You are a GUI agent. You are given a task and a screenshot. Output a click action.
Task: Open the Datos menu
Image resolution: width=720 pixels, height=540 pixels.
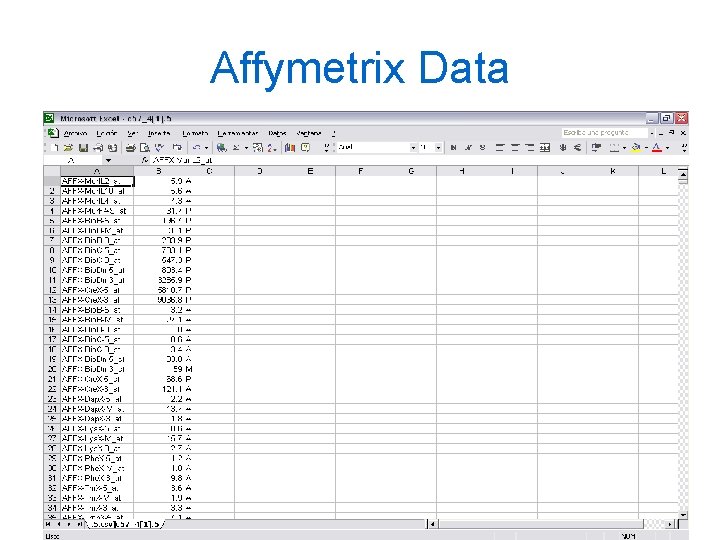[x=277, y=133]
